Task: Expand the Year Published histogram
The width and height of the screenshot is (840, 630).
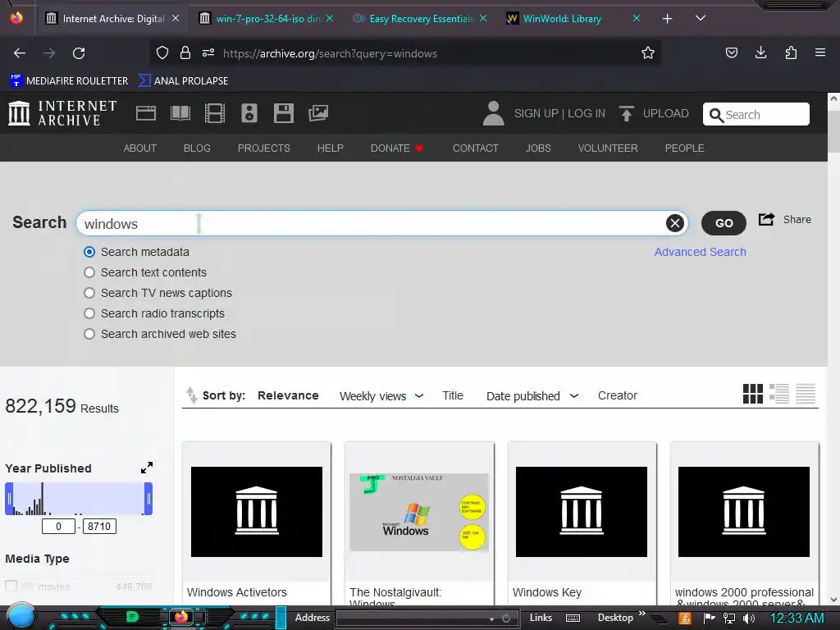Action: click(147, 468)
